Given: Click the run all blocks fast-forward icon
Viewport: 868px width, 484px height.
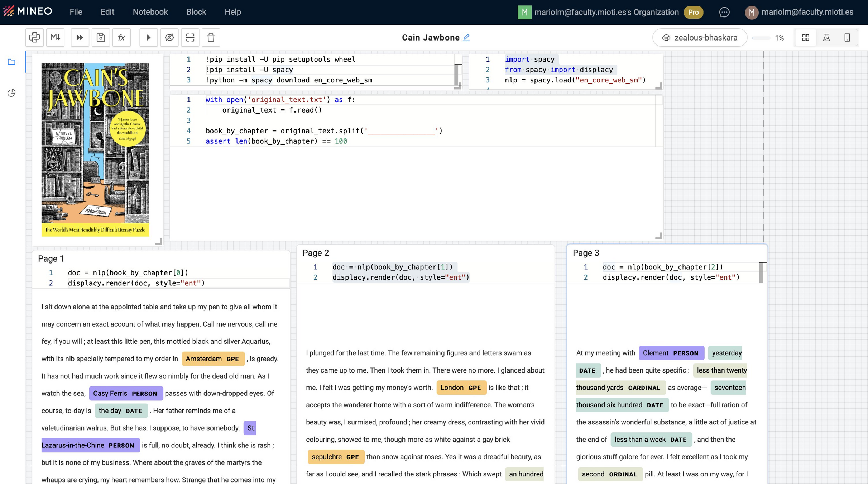Looking at the screenshot, I should pos(80,37).
